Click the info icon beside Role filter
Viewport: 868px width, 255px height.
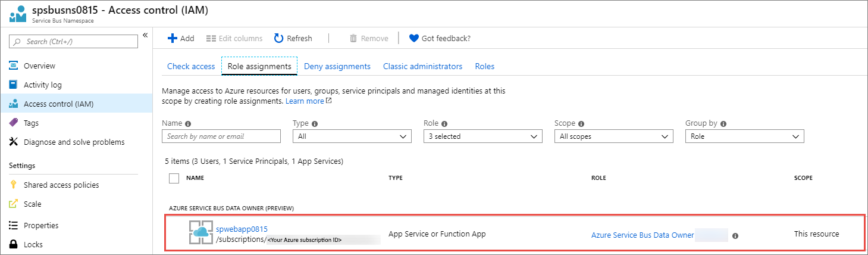tap(444, 124)
